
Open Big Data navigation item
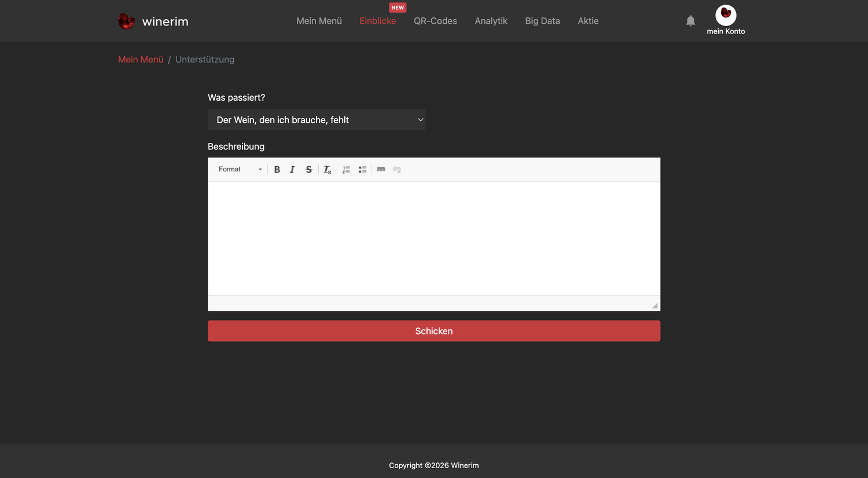pos(543,21)
